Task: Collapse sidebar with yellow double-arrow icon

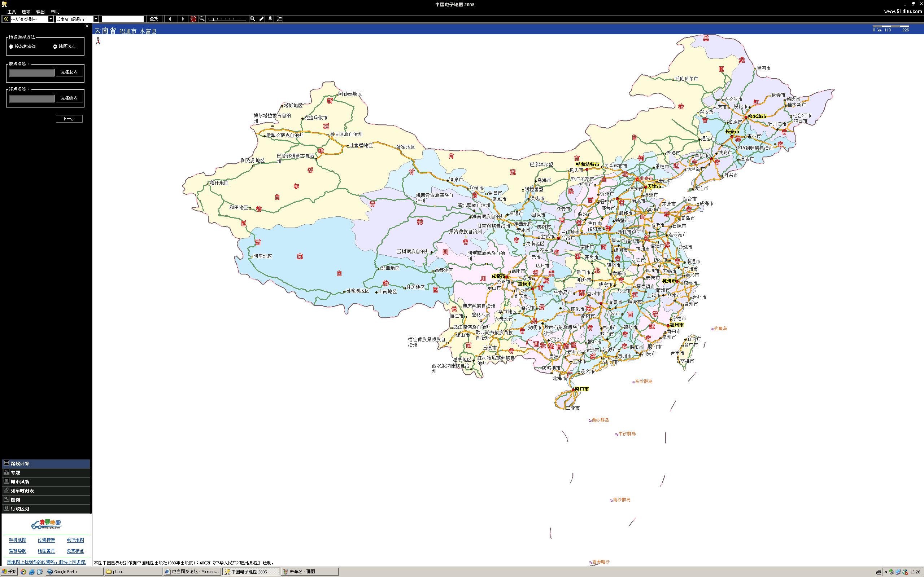Action: pos(6,19)
